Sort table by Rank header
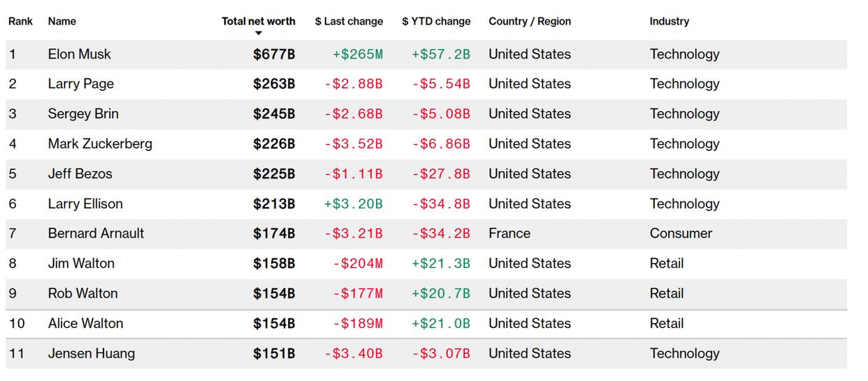The image size is (868, 381). (20, 21)
